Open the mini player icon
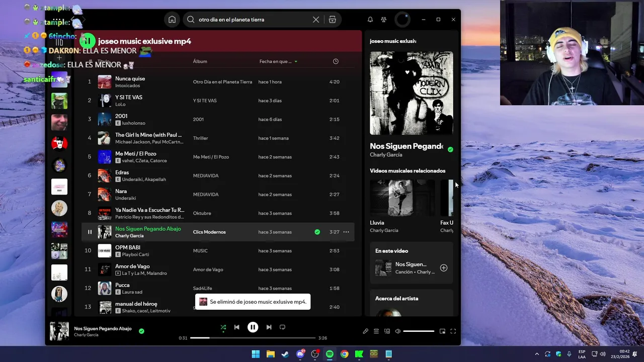 tap(442, 331)
